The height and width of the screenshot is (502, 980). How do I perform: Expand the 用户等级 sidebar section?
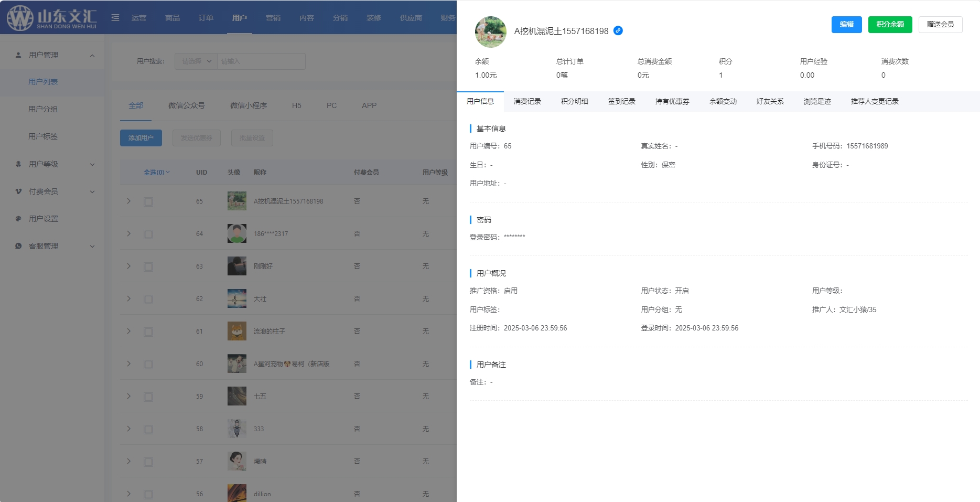(92, 164)
